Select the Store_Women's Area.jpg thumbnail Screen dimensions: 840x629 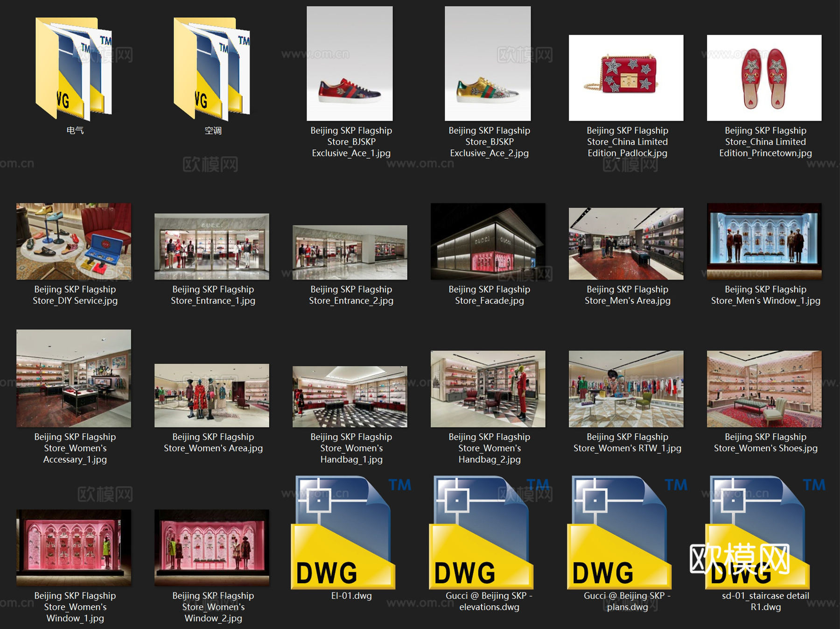(212, 396)
